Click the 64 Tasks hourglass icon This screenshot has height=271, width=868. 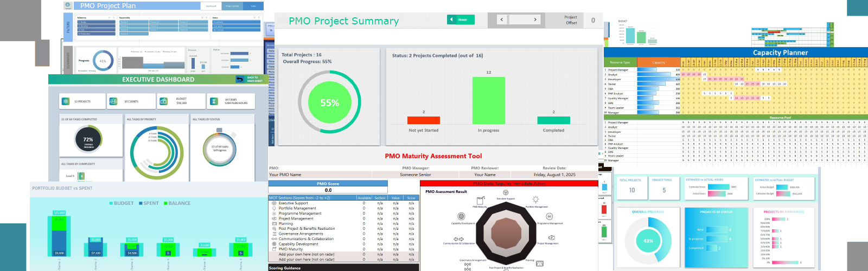213,101
